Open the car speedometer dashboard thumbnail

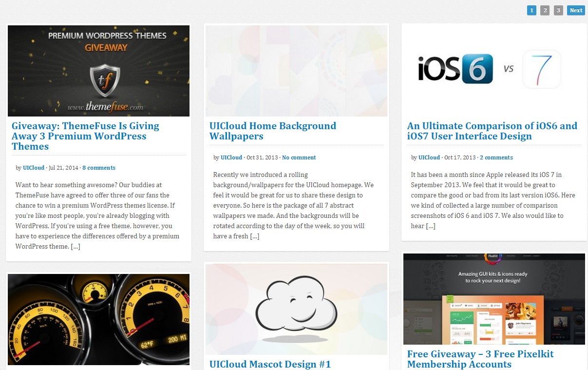98,319
